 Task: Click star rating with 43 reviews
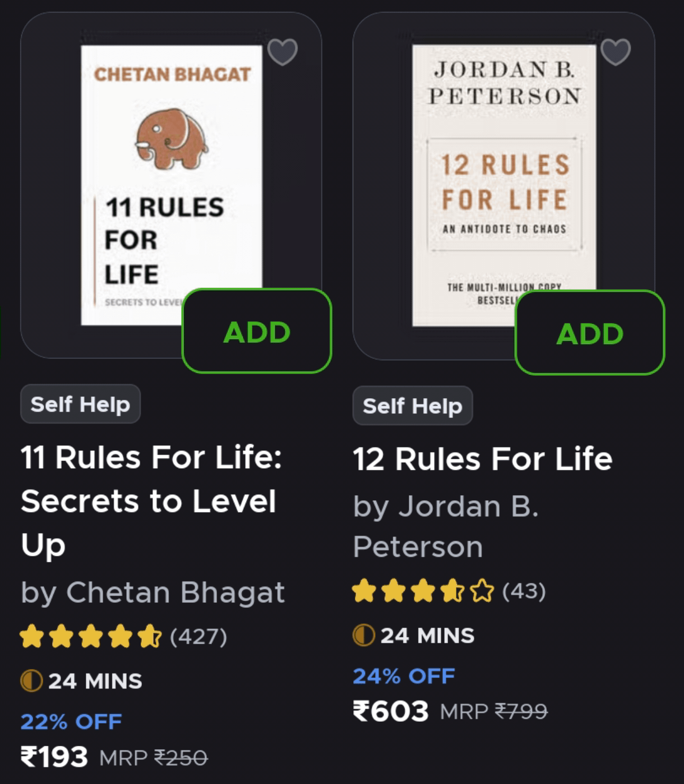[x=423, y=591]
